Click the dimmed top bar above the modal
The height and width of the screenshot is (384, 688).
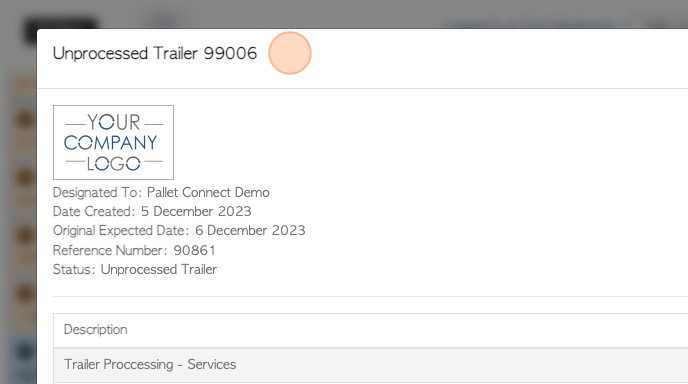tap(344, 14)
